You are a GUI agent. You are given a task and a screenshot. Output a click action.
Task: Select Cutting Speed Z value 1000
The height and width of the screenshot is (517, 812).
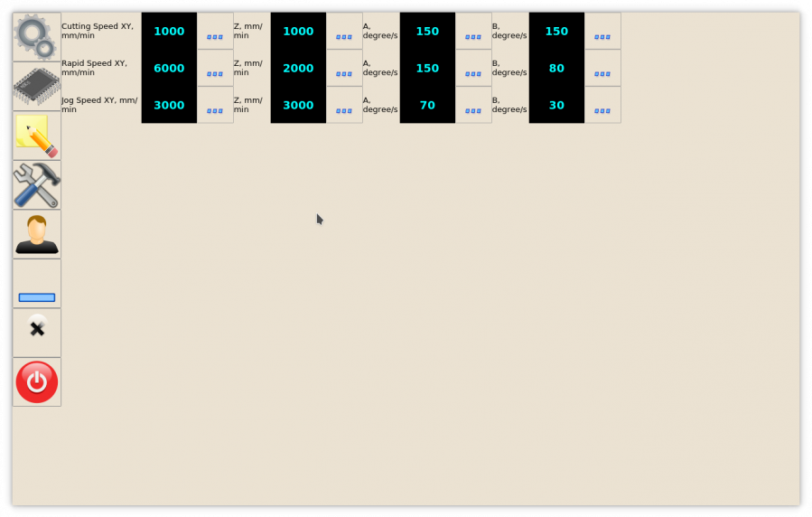[298, 31]
